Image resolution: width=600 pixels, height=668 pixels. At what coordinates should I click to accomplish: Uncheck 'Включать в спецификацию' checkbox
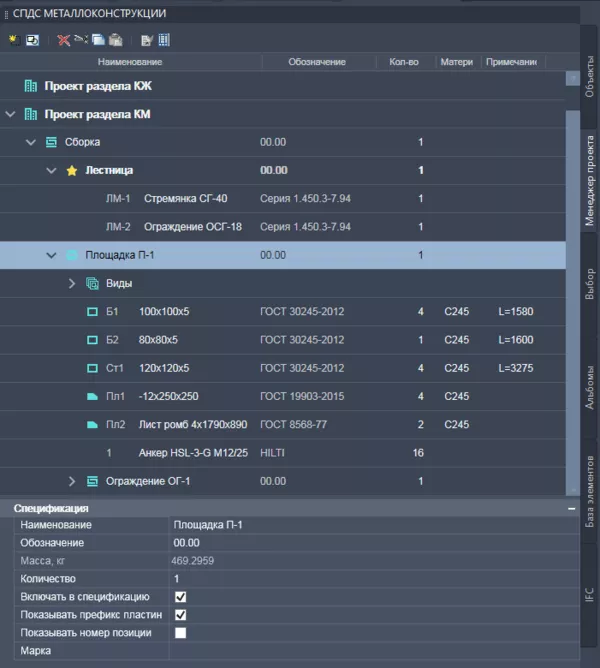tap(181, 597)
